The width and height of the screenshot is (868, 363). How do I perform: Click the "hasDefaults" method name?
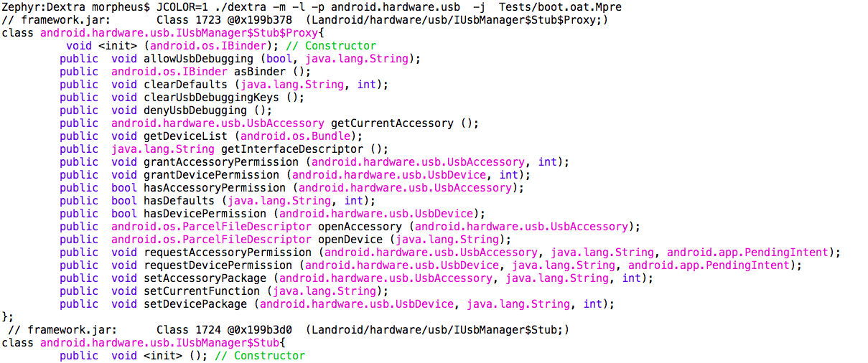[179, 201]
